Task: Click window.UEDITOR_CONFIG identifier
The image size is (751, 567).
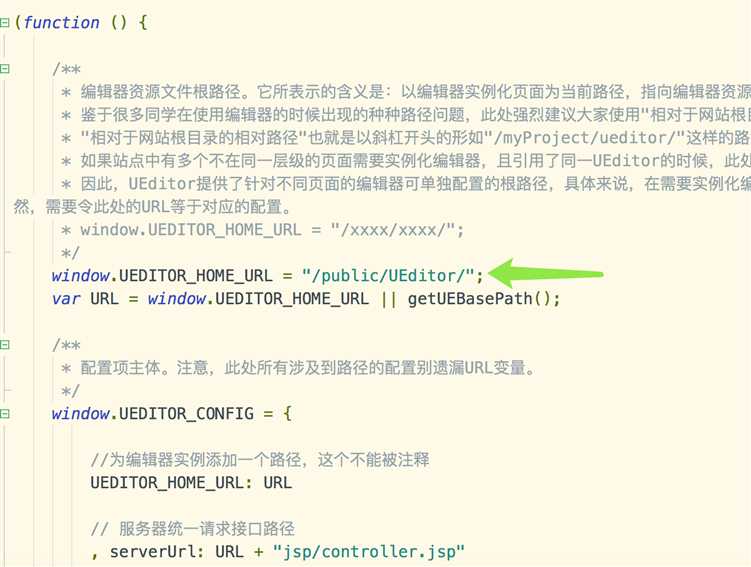Action: (x=153, y=413)
